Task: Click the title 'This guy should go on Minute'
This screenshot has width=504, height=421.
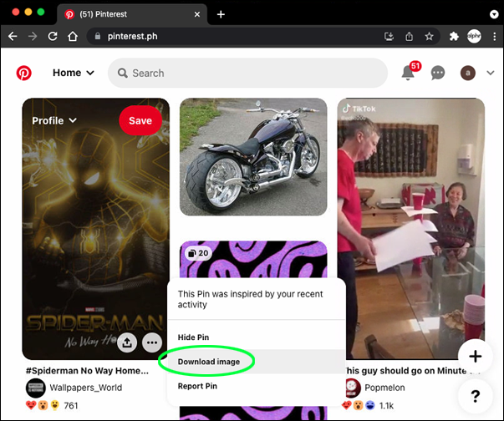Action: pos(405,371)
